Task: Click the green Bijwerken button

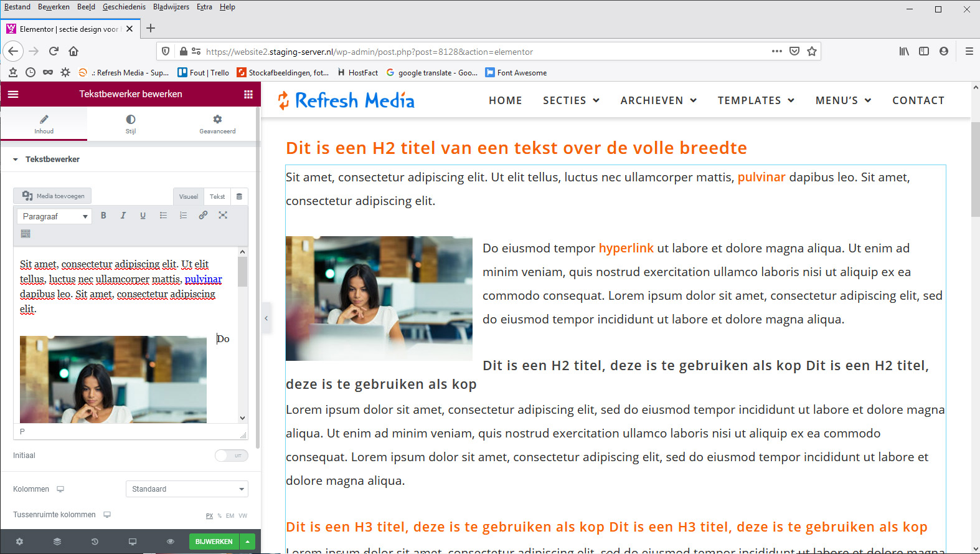Action: pos(214,542)
